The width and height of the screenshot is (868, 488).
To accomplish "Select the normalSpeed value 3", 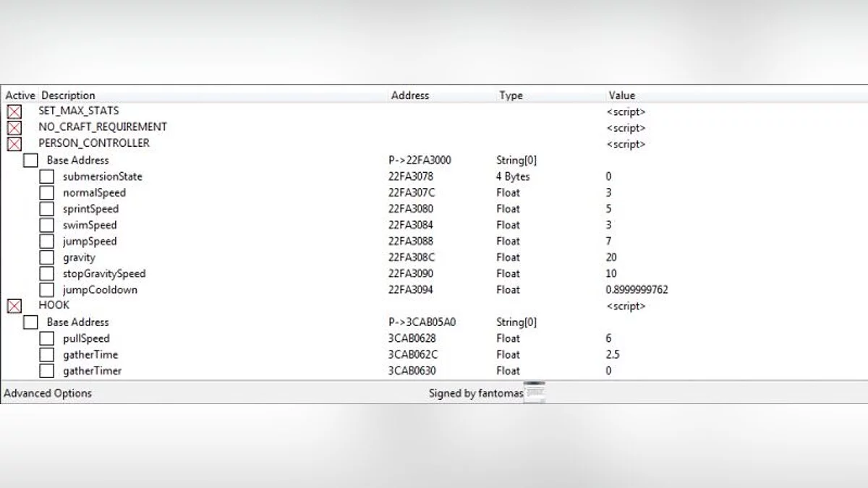I will 609,193.
